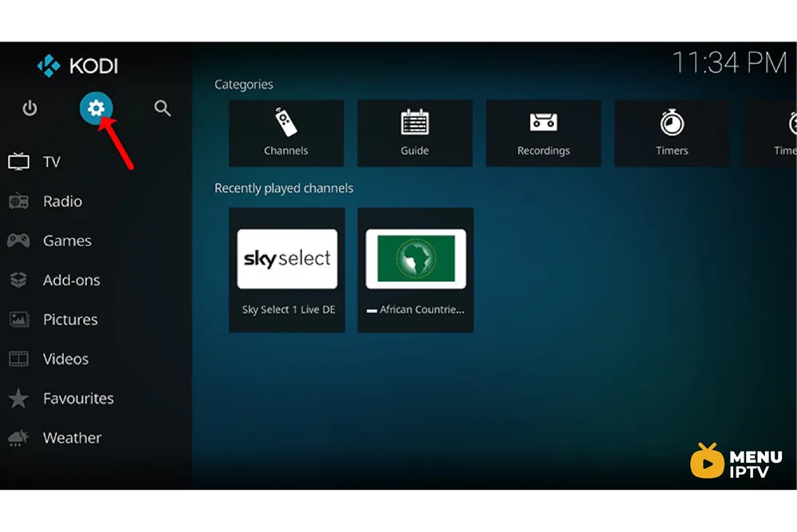
Task: Play the African Countries channel thumbnail
Action: [x=416, y=259]
